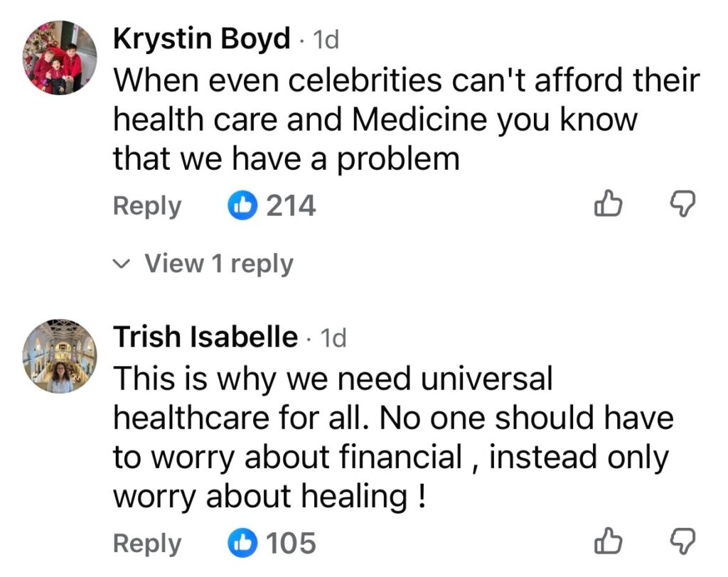Click the 1d timestamp on Krystin's comment
Viewport: 728px width, 577px height.
click(326, 40)
